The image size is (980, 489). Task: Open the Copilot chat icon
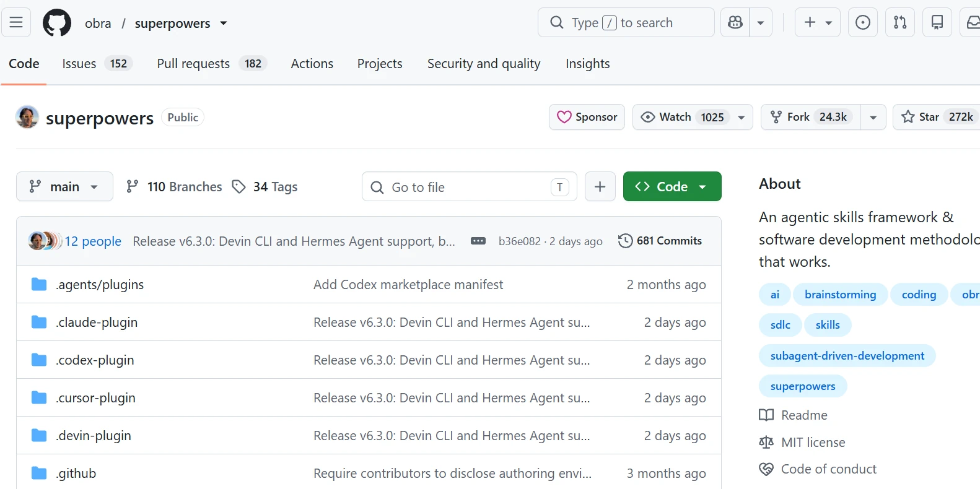tap(735, 23)
